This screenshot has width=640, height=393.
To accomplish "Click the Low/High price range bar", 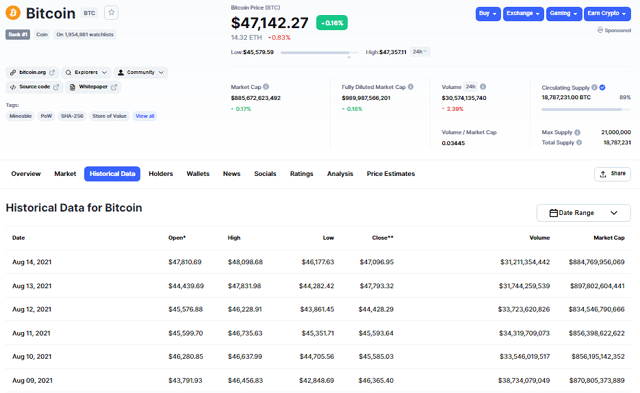I will pos(319,53).
